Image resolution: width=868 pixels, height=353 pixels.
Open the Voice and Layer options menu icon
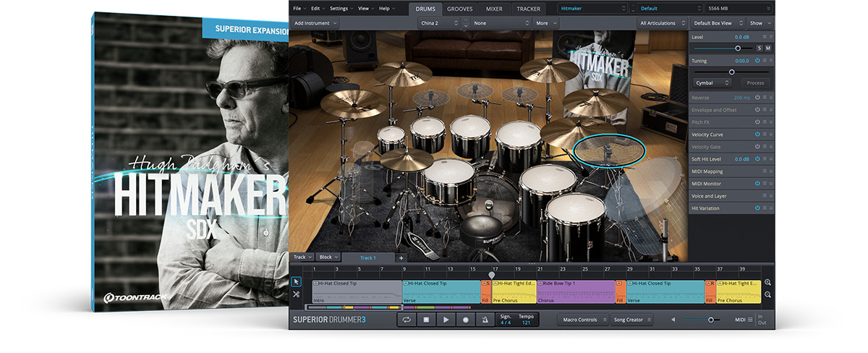point(765,196)
